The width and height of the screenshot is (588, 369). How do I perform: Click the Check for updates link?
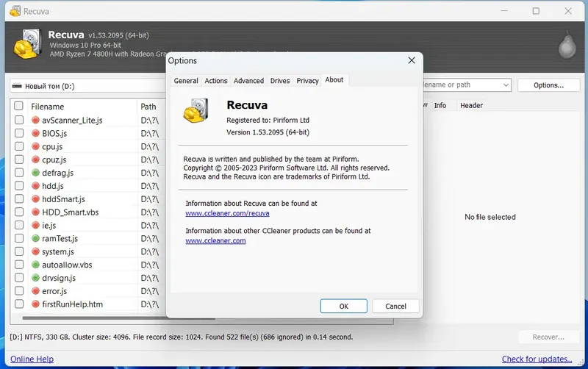tap(537, 359)
